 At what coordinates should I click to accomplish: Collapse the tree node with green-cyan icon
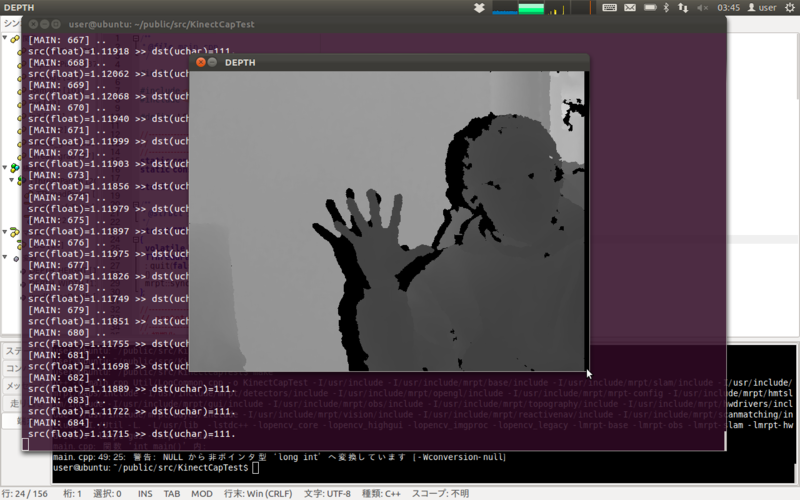coord(5,167)
